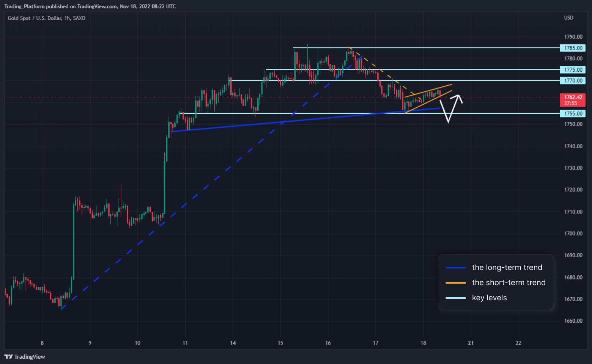Click the 1680.00 price axis label
This screenshot has width=592, height=364.
click(x=573, y=278)
